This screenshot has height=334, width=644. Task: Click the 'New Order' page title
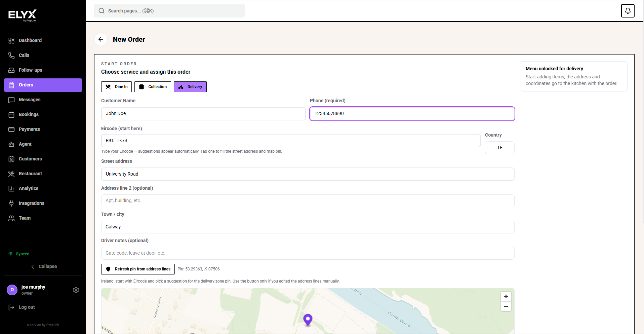[x=129, y=39]
